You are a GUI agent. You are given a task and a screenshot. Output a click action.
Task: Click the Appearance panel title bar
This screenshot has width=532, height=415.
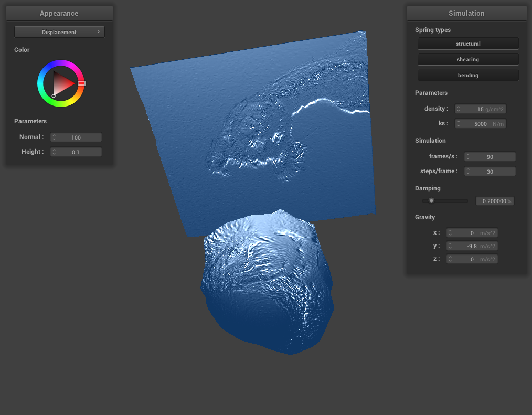click(59, 13)
